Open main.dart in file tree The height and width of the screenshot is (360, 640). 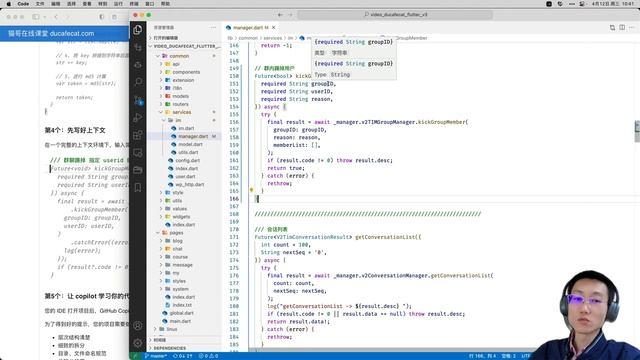coord(180,321)
